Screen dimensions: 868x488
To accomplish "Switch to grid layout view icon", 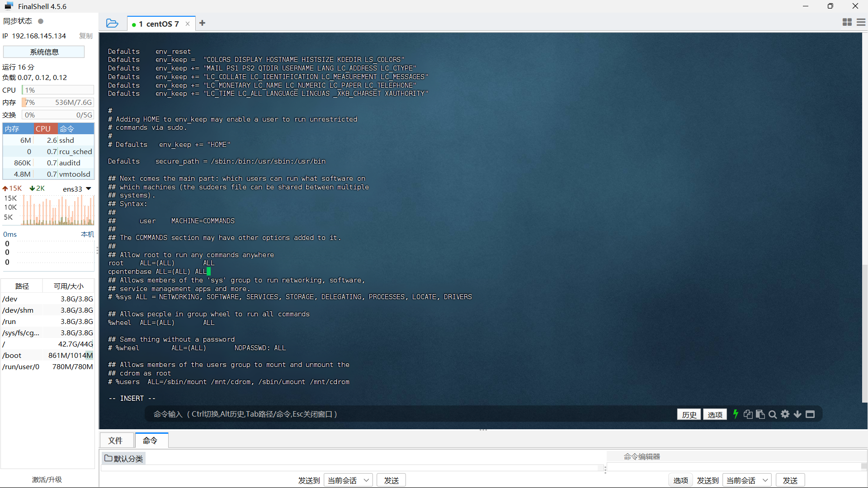I will (x=847, y=22).
